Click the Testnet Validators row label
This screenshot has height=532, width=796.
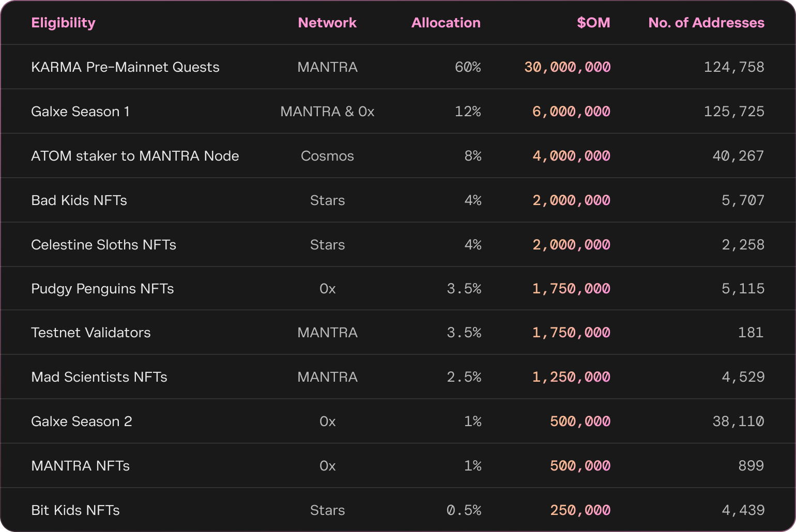tap(91, 333)
